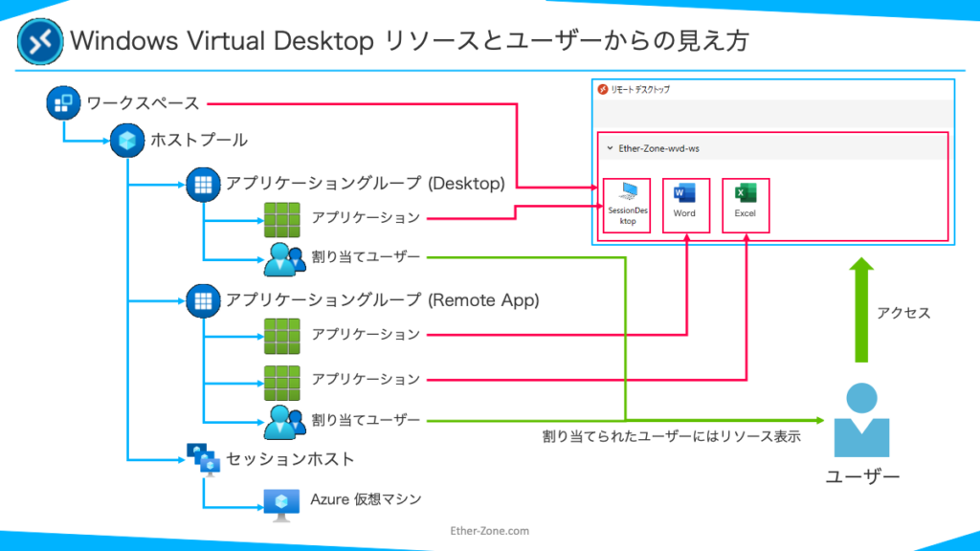Viewport: 980px width, 551px height.
Task: Click the アクセス label
Action: point(903,313)
